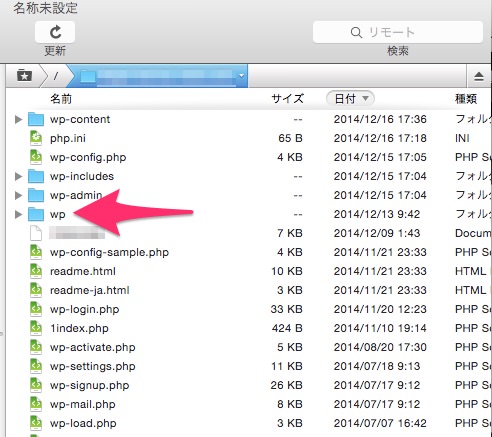Select the file name wp-admin

tap(76, 195)
